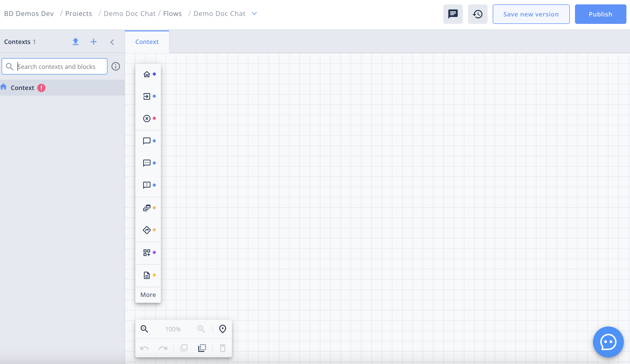This screenshot has height=364, width=630.
Task: Select the three-dot speech bubble block icon
Action: click(x=147, y=163)
